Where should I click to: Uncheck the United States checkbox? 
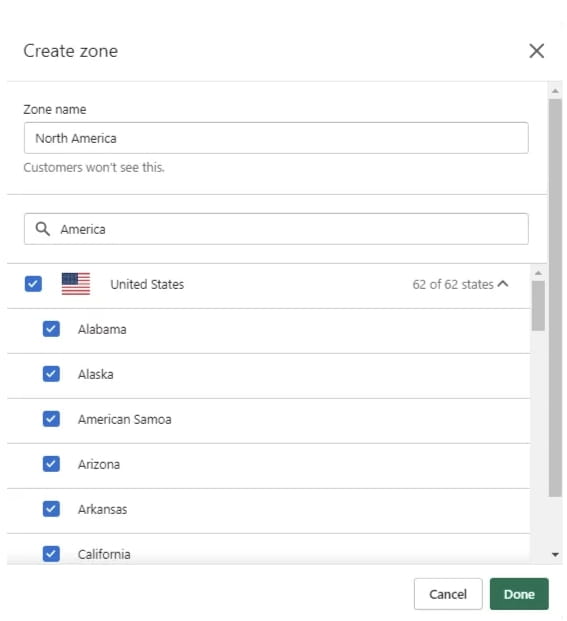pos(33,284)
